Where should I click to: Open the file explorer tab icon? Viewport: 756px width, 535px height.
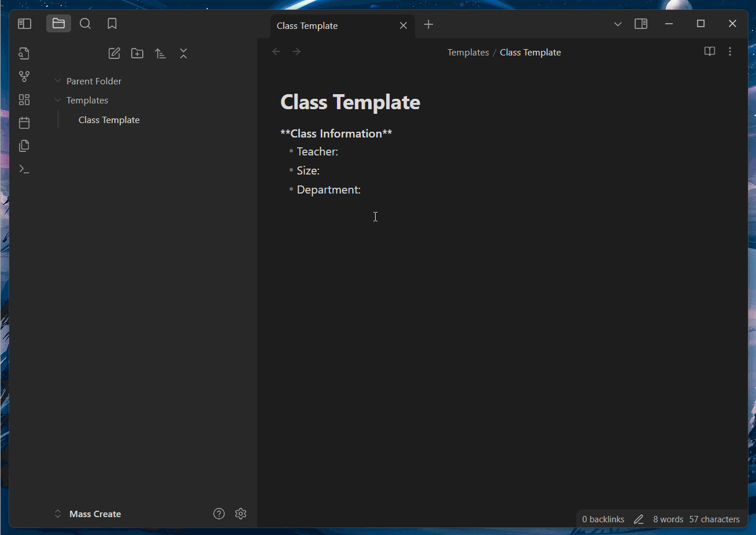[x=58, y=24]
